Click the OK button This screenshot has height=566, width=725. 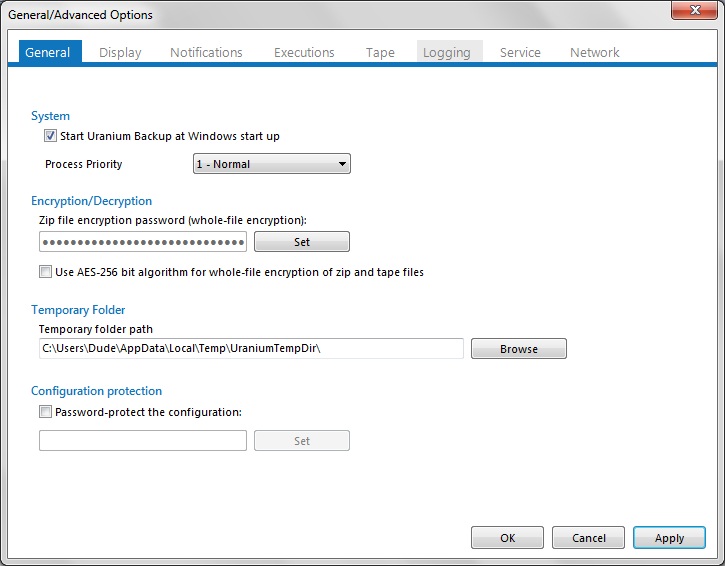(507, 538)
